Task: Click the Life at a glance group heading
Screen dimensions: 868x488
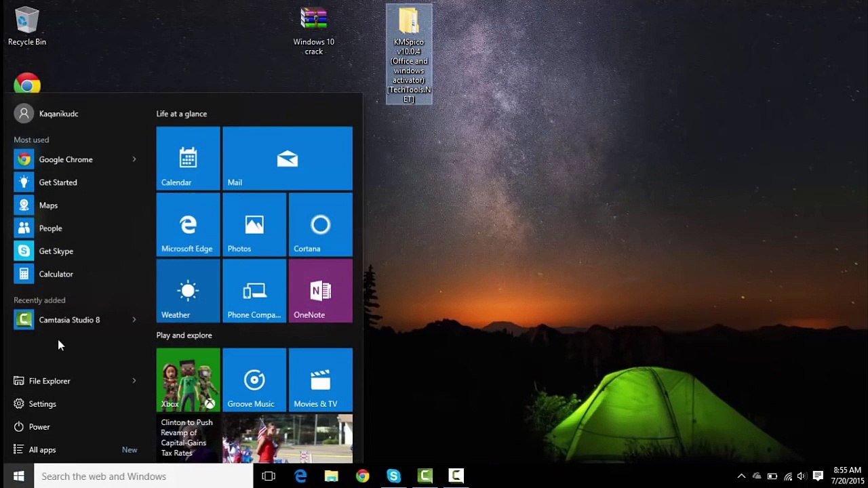Action: click(182, 114)
